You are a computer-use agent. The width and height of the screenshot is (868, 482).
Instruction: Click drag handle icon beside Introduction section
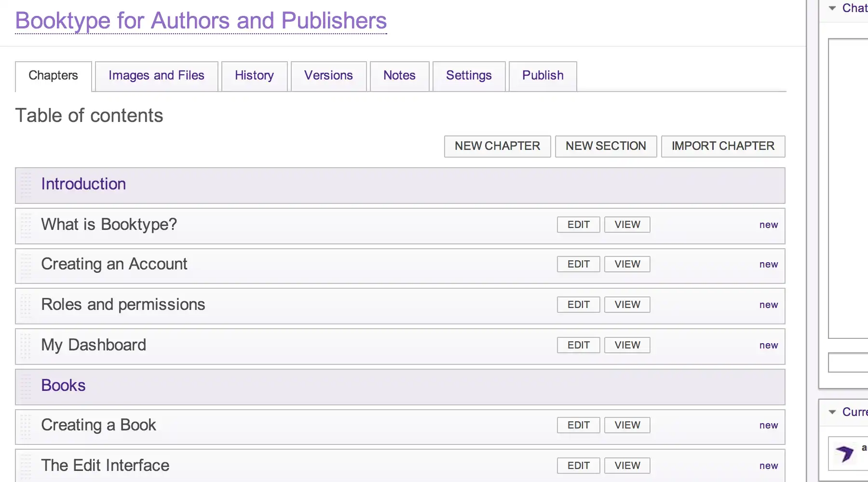(x=26, y=186)
